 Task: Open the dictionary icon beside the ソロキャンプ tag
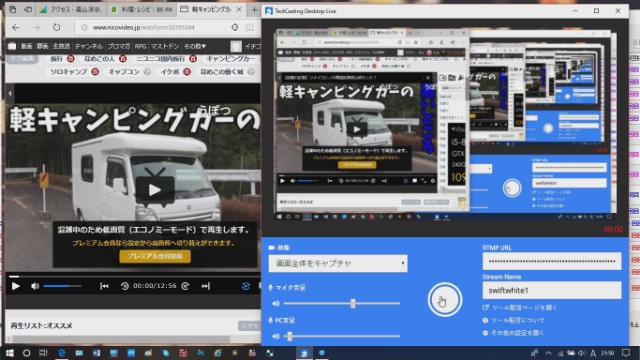[x=95, y=72]
